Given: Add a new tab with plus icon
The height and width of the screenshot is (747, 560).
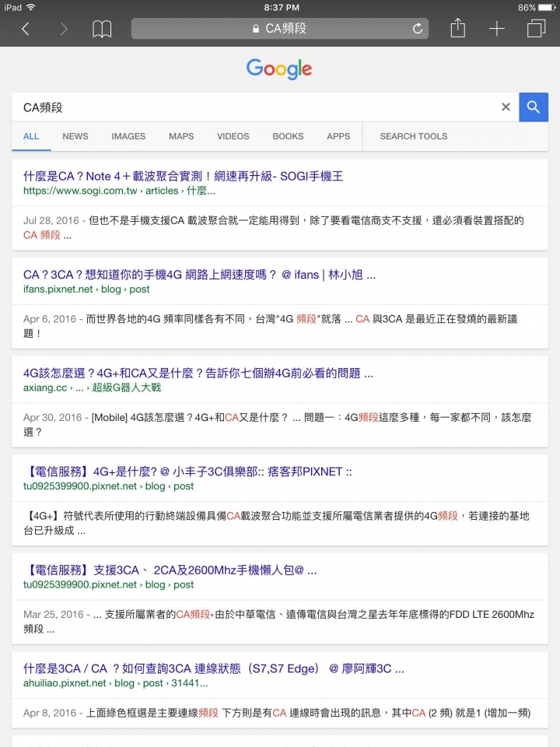Looking at the screenshot, I should pos(497,29).
